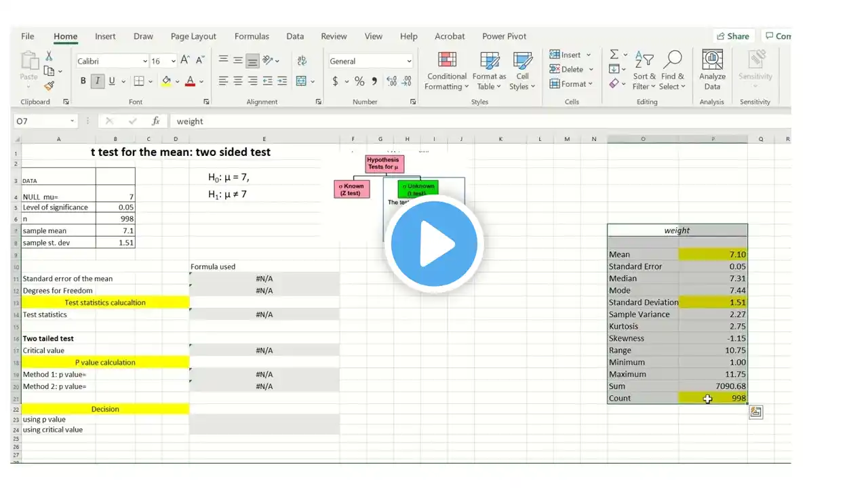Apply the Borders icon
This screenshot has height=488, width=868.
pos(139,81)
